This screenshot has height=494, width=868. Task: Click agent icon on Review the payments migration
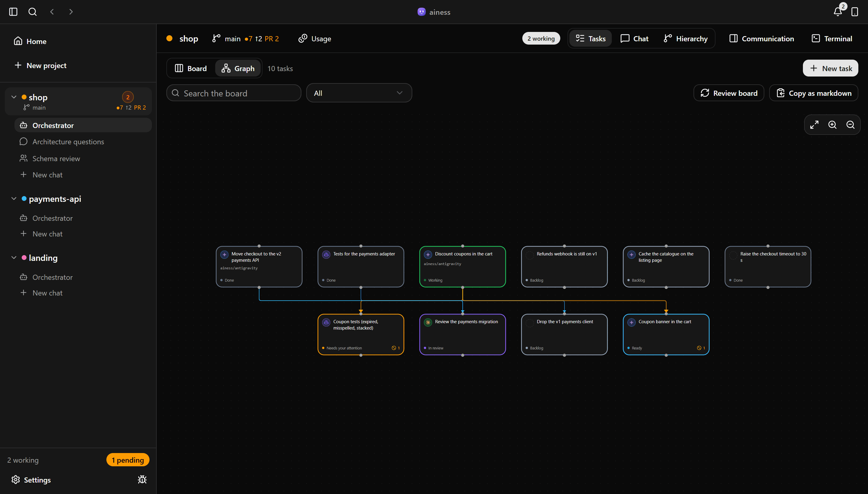(x=428, y=322)
